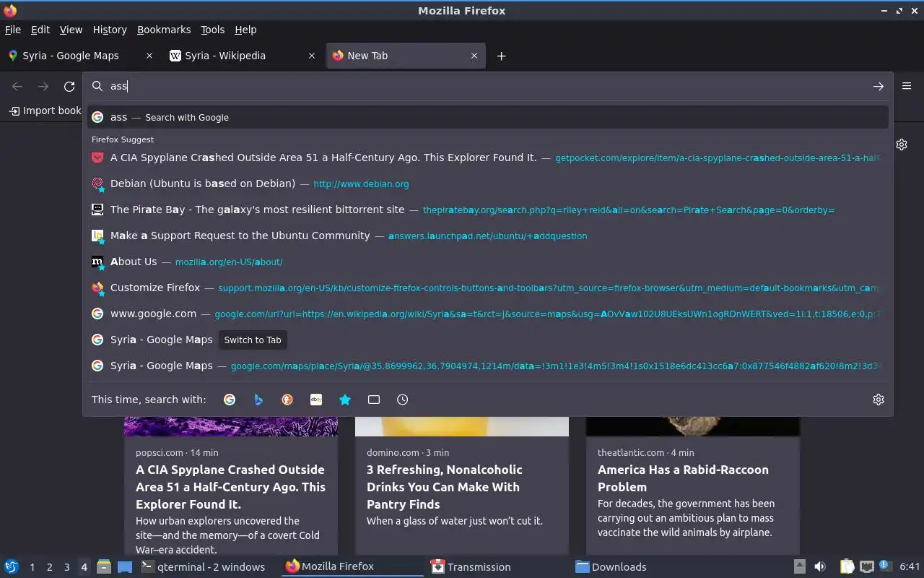The image size is (924, 578).
Task: Close the Syria - Google Maps tab
Action: coord(149,56)
